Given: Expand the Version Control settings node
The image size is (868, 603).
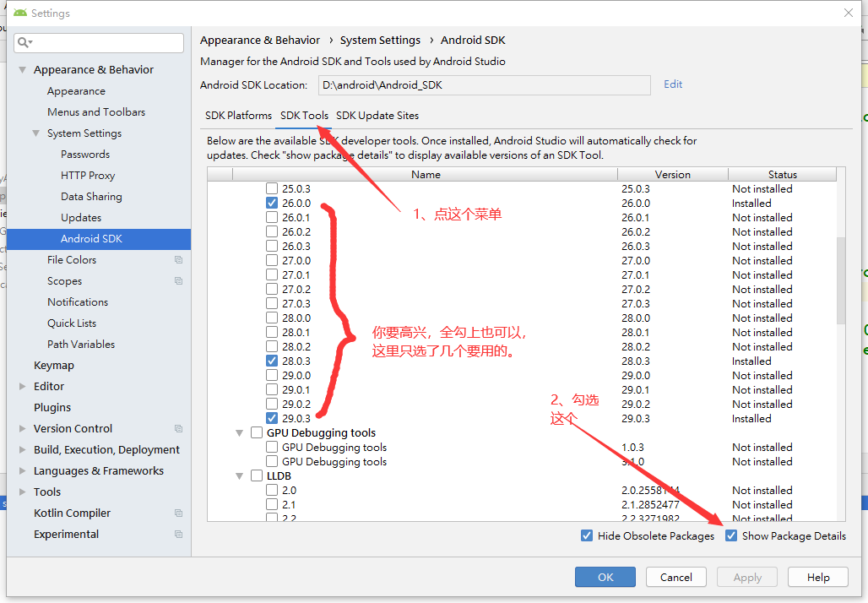Looking at the screenshot, I should [22, 428].
